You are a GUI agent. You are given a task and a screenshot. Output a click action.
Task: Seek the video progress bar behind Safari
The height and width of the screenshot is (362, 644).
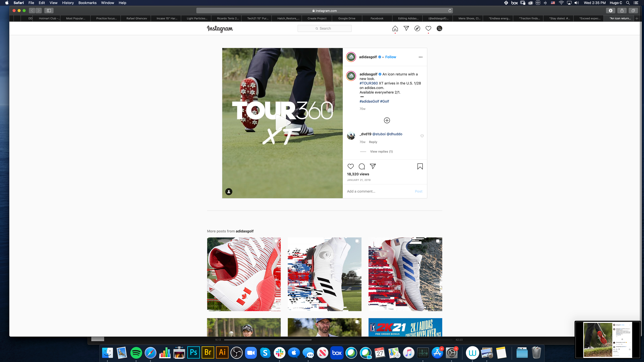[338, 340]
